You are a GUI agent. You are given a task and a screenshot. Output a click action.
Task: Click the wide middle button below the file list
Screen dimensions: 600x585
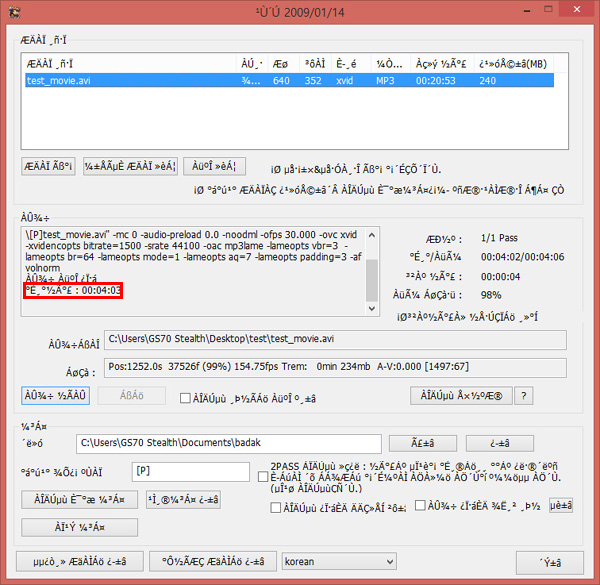(130, 166)
